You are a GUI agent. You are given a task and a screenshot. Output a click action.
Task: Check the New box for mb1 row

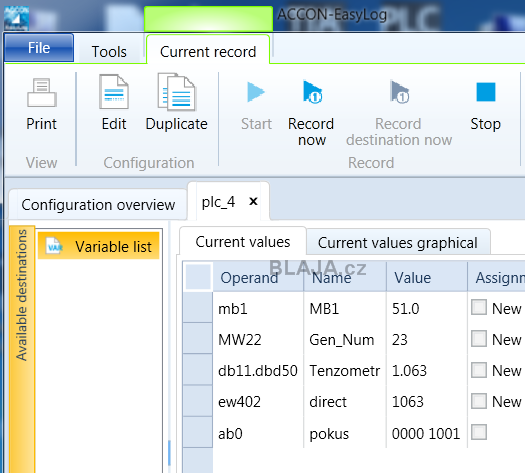pos(478,307)
